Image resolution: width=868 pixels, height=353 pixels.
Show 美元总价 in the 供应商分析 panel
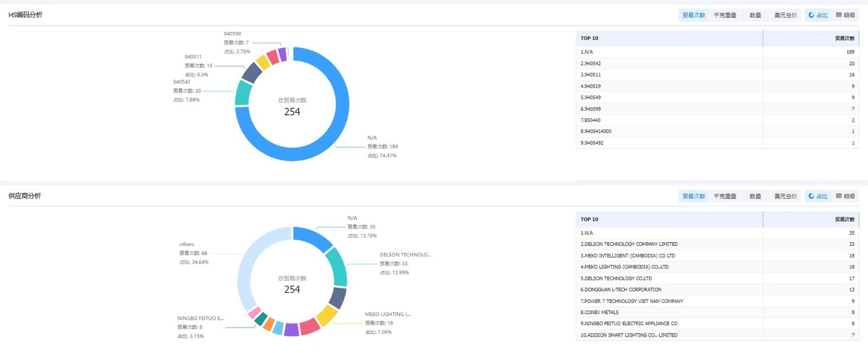tap(785, 196)
